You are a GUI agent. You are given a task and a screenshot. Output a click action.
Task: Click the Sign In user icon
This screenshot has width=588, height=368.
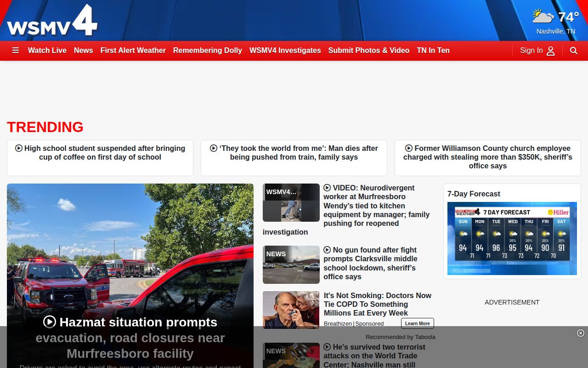click(x=551, y=51)
